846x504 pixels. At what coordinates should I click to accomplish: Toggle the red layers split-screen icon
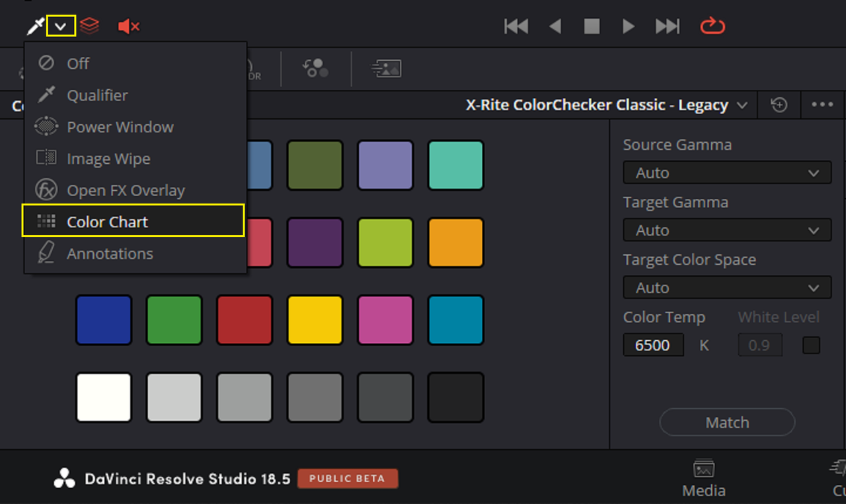89,26
